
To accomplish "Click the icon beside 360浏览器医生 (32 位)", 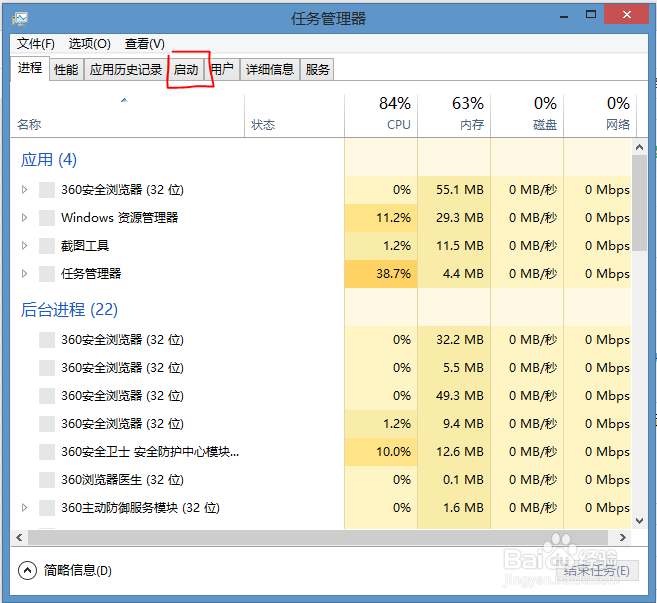I will pyautogui.click(x=47, y=480).
